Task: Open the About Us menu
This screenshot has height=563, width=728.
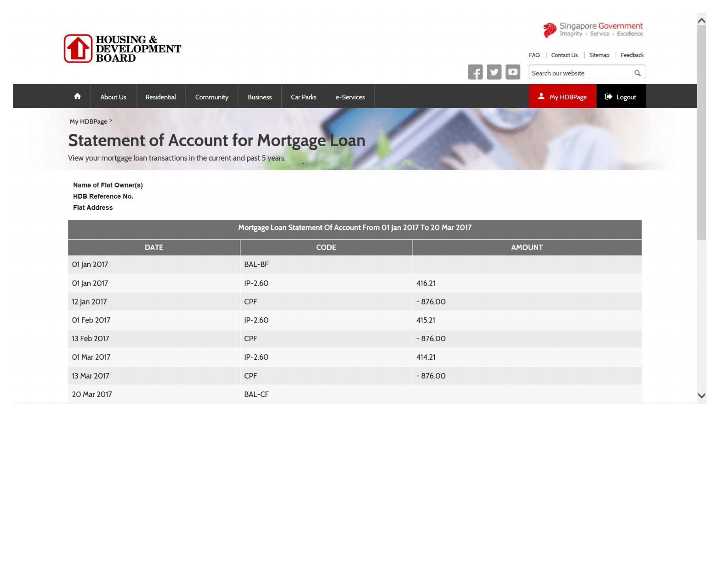Action: (x=114, y=97)
